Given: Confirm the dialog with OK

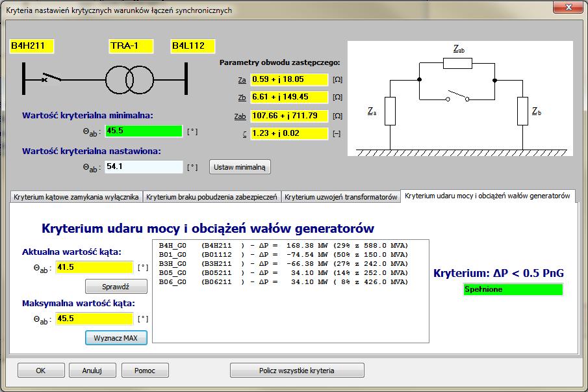Looking at the screenshot, I should click(41, 371).
